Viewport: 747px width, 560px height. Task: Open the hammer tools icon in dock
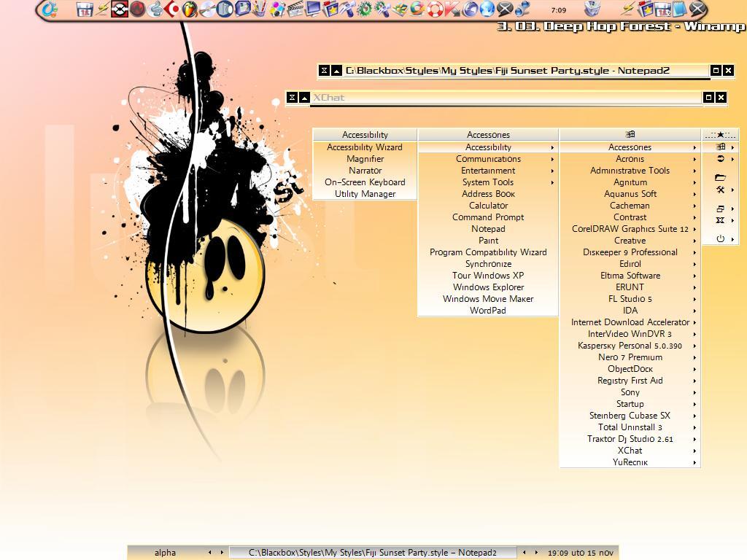point(347,9)
